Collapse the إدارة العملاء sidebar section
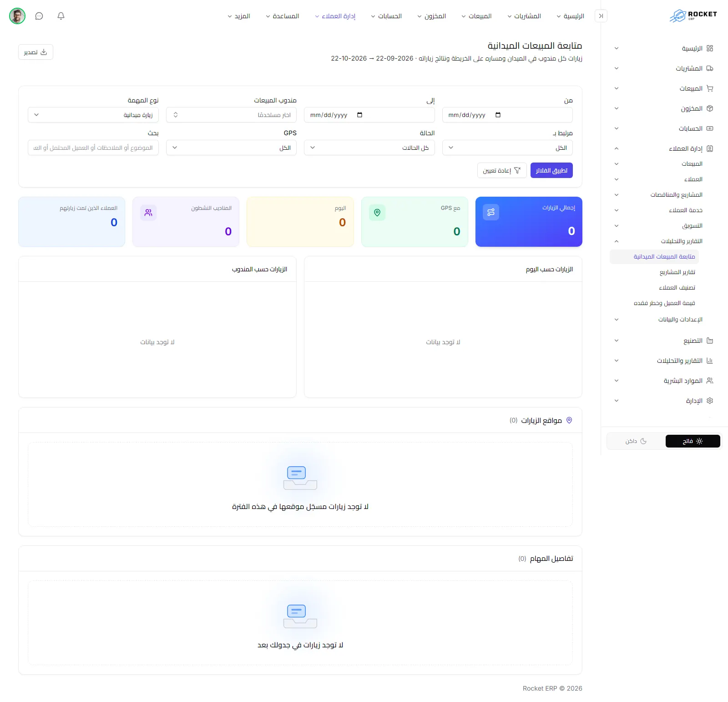The image size is (728, 702). [617, 148]
